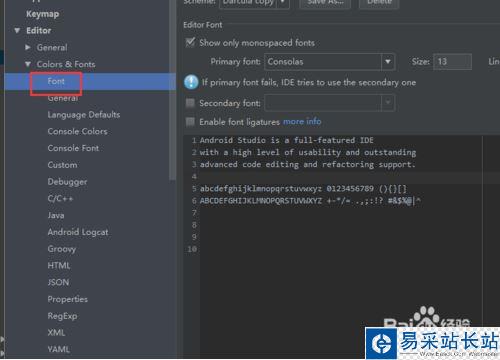Viewport: 500px width, 360px height.
Task: Open Android Logcat color settings
Action: pos(78,232)
